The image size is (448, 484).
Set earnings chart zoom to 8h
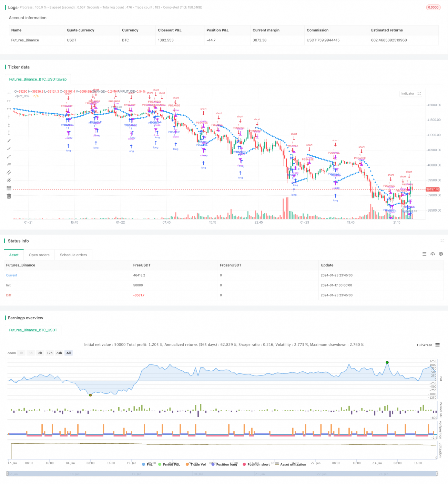pos(40,353)
